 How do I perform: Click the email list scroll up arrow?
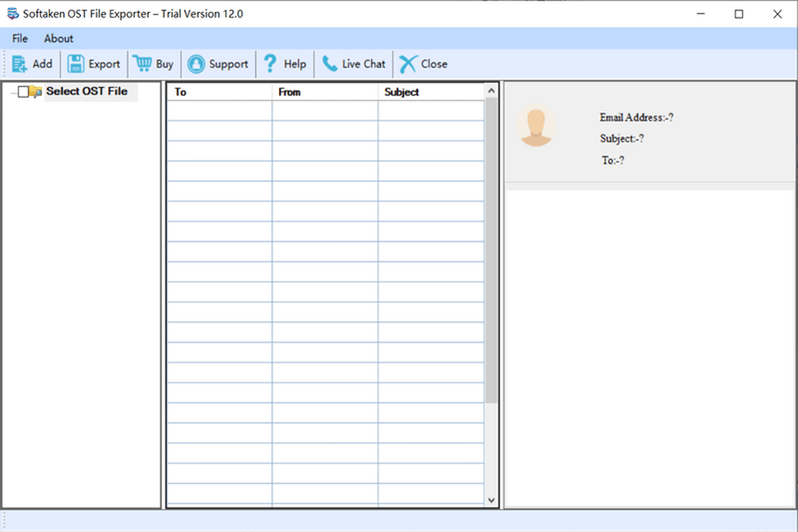coord(491,90)
